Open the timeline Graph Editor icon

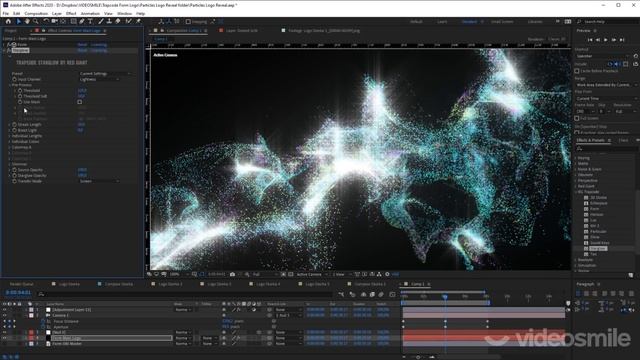392,294
